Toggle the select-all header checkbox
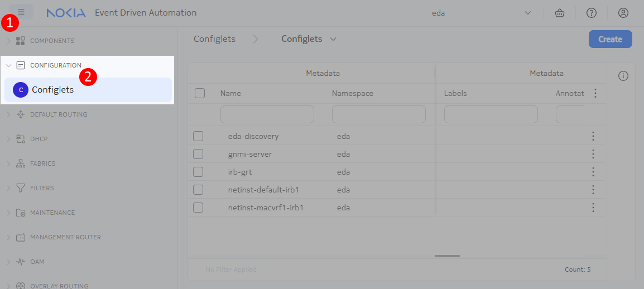The height and width of the screenshot is (289, 644). click(200, 93)
